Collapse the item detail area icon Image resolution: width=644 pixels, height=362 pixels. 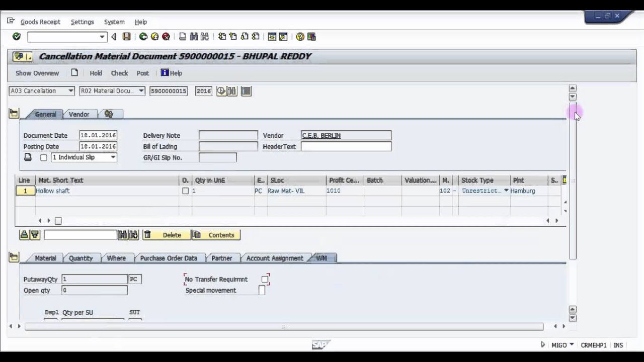[14, 257]
